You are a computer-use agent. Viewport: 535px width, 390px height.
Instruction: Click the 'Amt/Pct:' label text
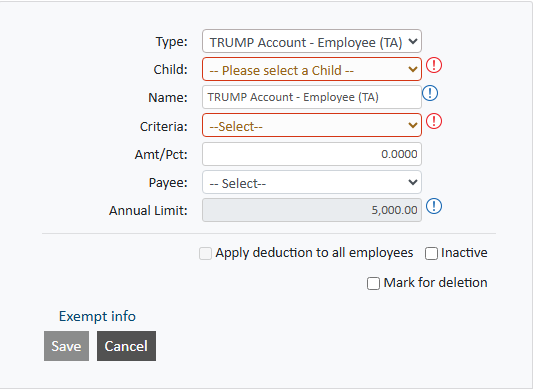pyautogui.click(x=161, y=155)
